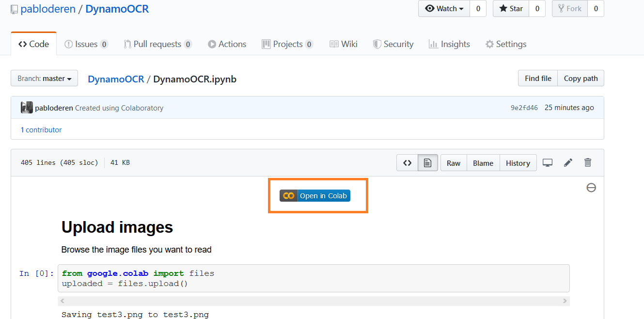Click the pabloderen avatar thumbnail in commit row

[x=27, y=108]
